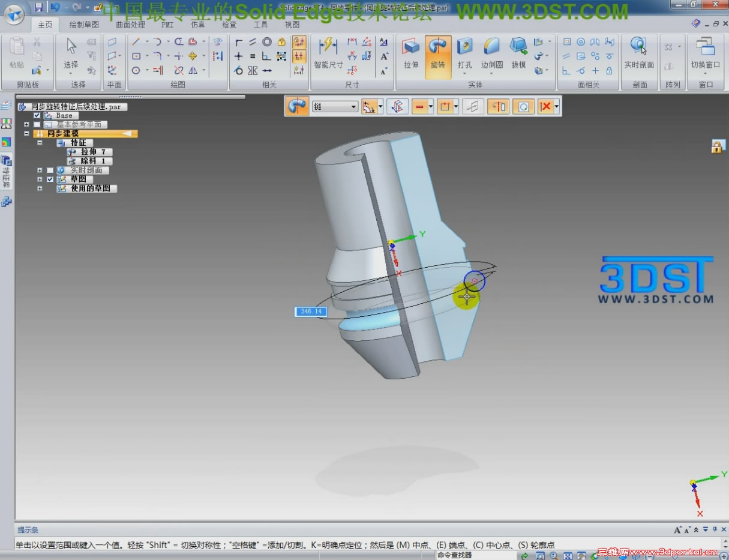729x560 pixels.
Task: Select the 边倒圆 round tool
Action: (491, 53)
